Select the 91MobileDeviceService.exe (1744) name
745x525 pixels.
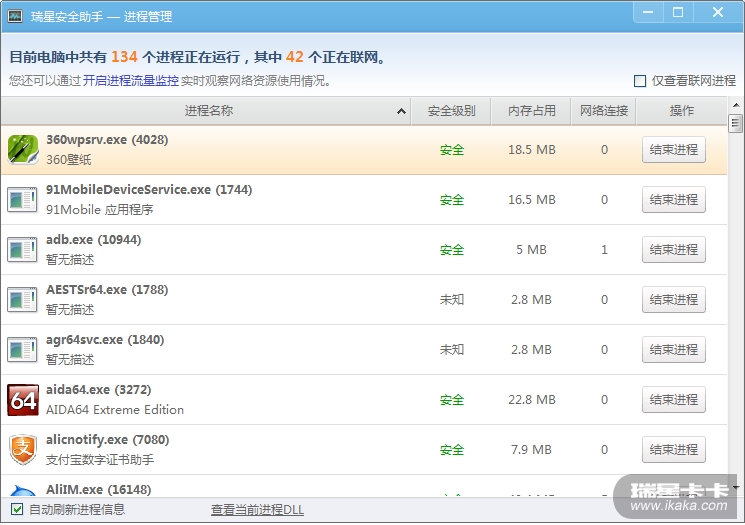click(149, 190)
